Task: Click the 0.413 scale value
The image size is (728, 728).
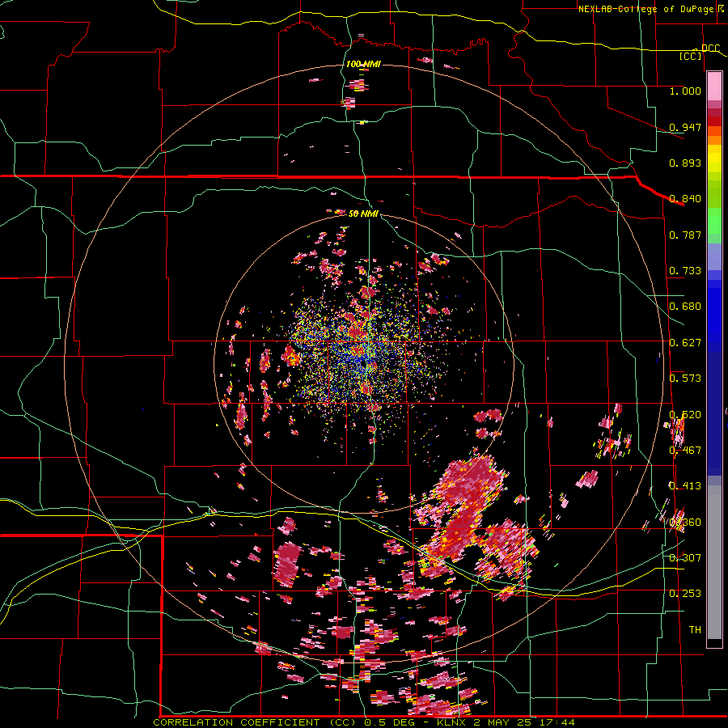Action: [x=685, y=486]
